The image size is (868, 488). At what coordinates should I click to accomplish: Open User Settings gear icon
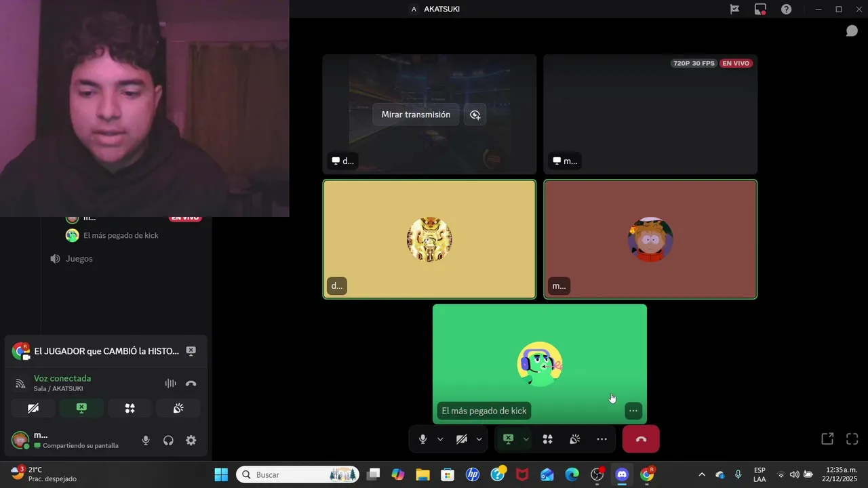(191, 441)
